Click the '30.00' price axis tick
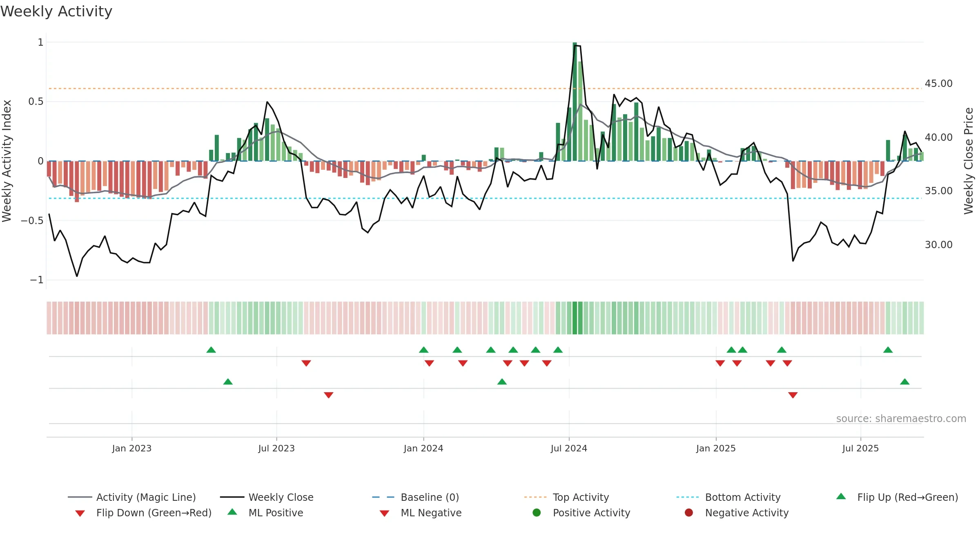This screenshot has height=551, width=980. click(939, 245)
